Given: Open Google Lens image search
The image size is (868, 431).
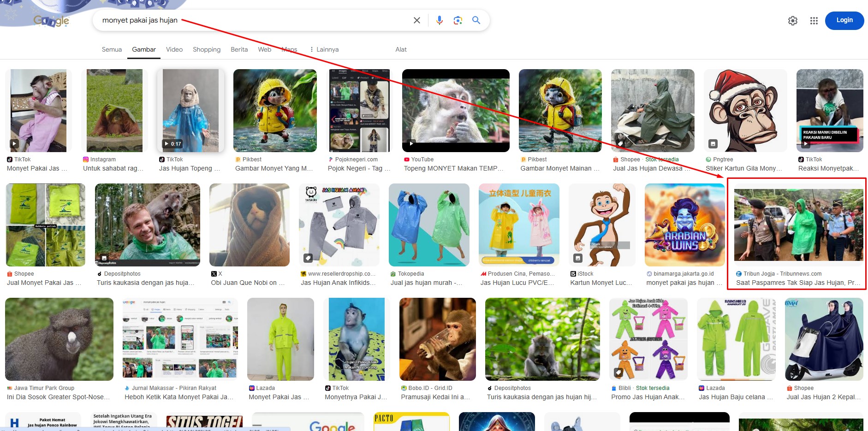Looking at the screenshot, I should [x=458, y=20].
